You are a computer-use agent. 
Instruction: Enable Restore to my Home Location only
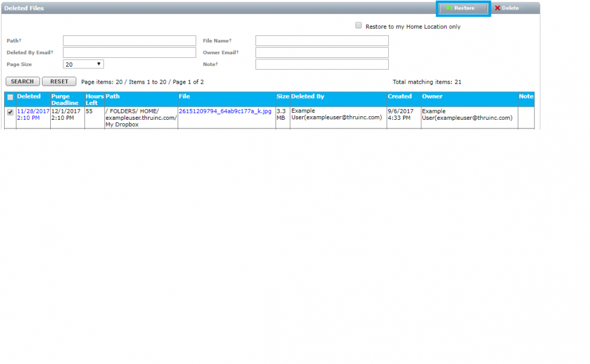pos(358,25)
